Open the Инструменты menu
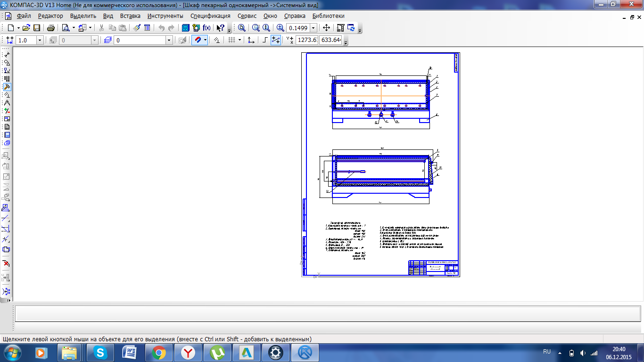Screen dimensions: 644x362 point(165,16)
